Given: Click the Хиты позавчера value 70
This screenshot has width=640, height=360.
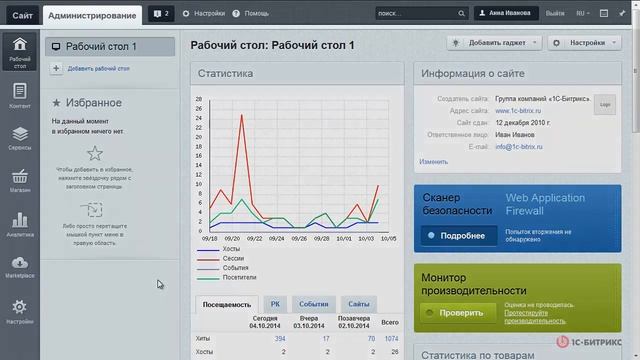Looking at the screenshot, I should click(371, 338).
